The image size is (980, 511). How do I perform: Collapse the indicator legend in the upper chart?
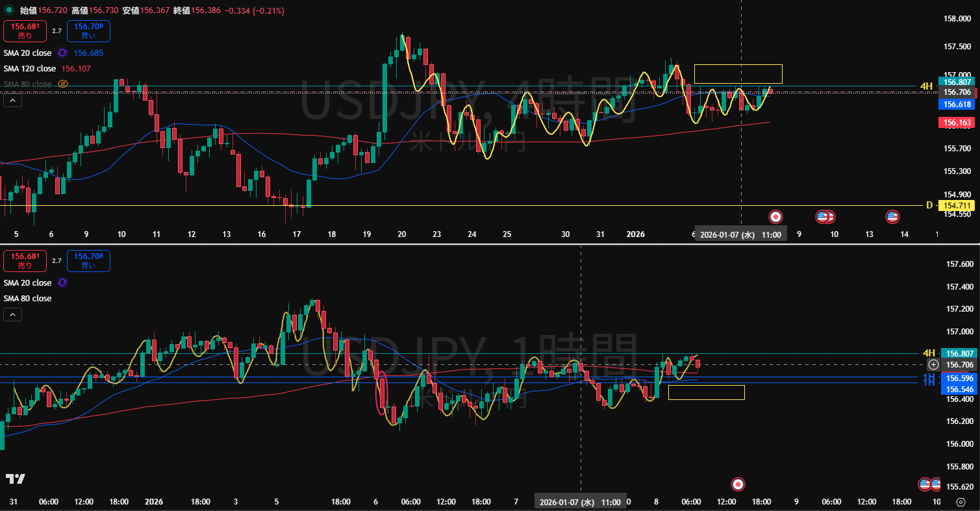tap(14, 100)
